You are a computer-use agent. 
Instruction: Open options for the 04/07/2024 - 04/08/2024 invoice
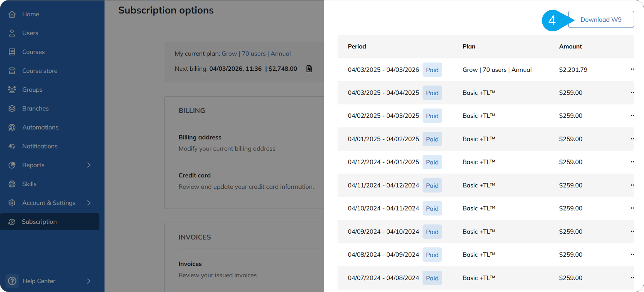tap(632, 277)
